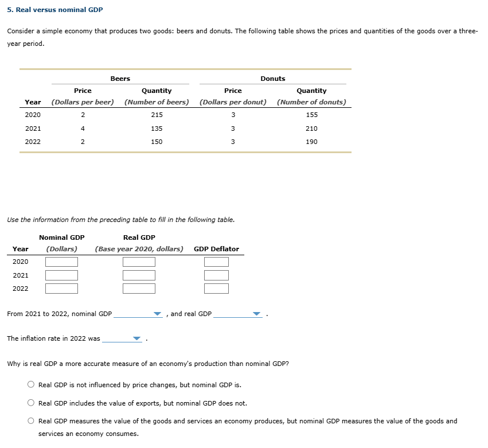Click the Nominal GDP input for year 2021

(x=61, y=275)
